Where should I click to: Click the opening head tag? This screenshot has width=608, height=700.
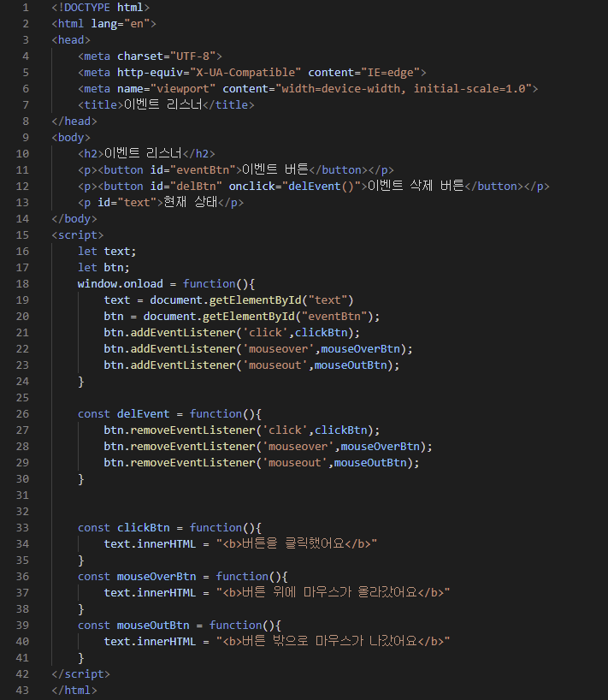pyautogui.click(x=71, y=40)
